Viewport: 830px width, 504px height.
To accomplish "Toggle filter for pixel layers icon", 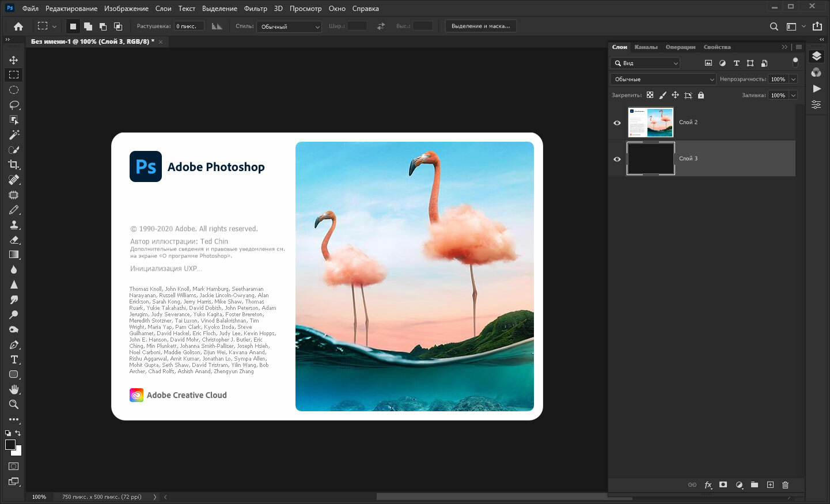I will (708, 63).
